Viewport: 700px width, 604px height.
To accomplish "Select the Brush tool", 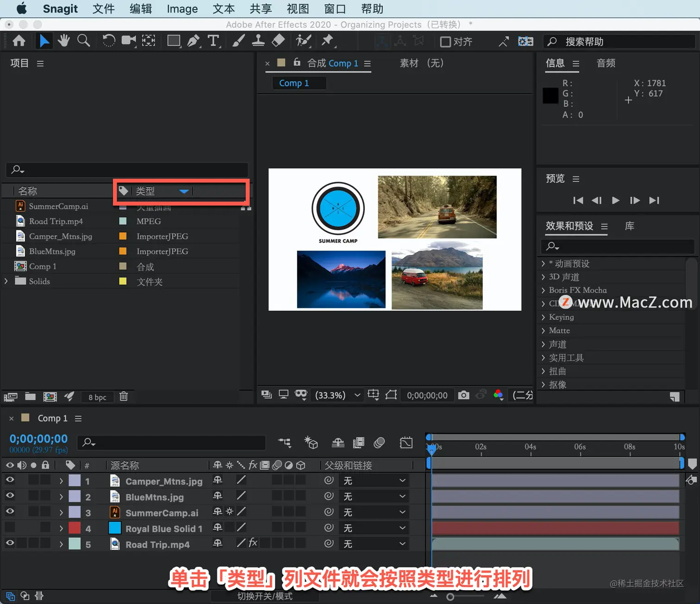I will pyautogui.click(x=238, y=41).
